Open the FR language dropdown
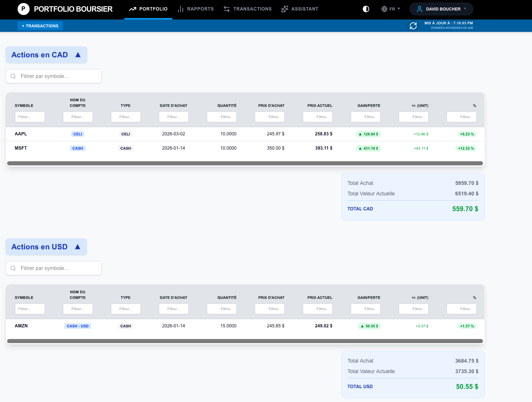The image size is (532, 402). [x=393, y=9]
